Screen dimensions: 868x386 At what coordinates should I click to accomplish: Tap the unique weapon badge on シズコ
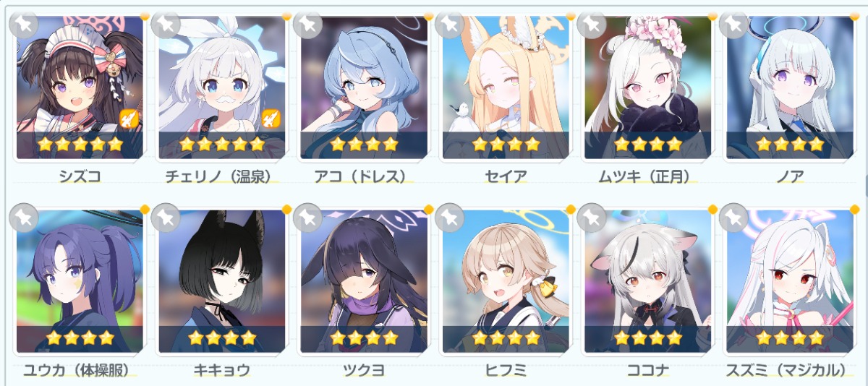[129, 118]
